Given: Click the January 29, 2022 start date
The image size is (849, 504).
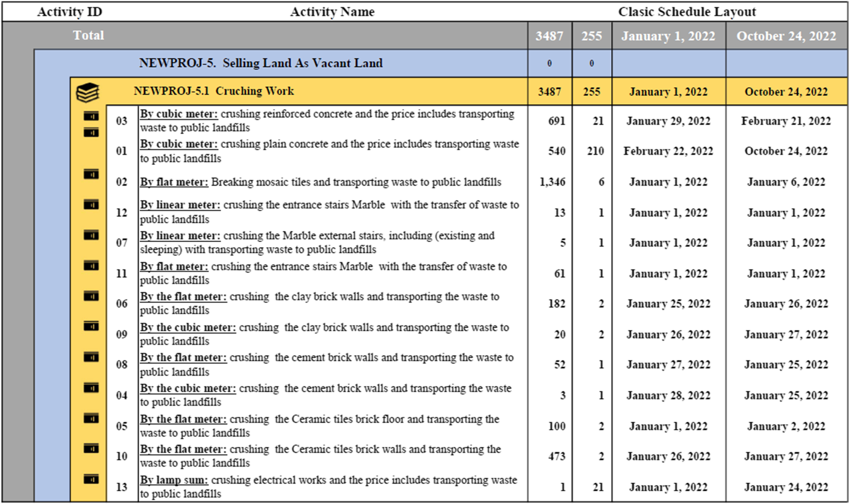Looking at the screenshot, I should point(668,121).
